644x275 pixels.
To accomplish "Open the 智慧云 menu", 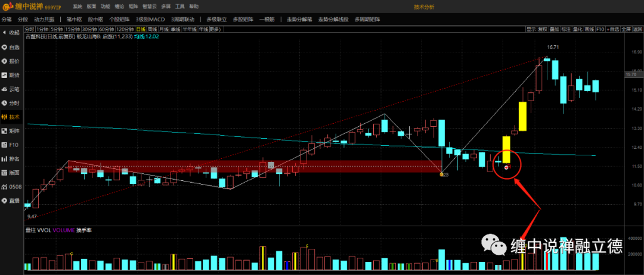I will click(150, 7).
